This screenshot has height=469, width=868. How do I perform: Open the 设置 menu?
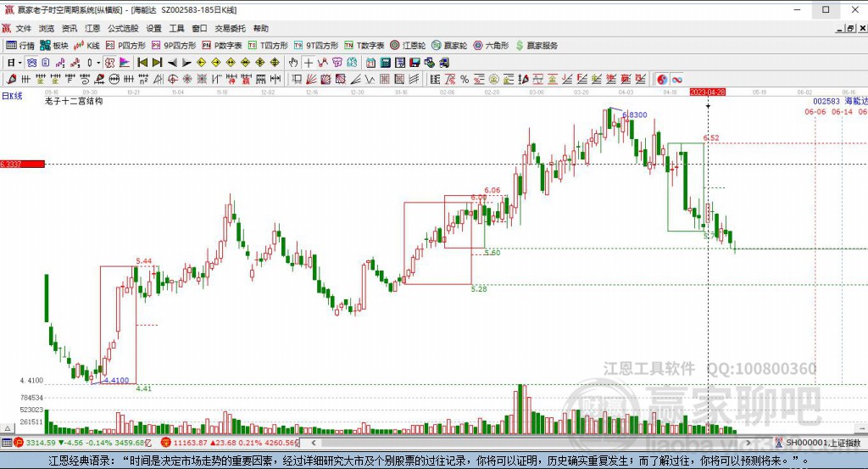[x=154, y=29]
